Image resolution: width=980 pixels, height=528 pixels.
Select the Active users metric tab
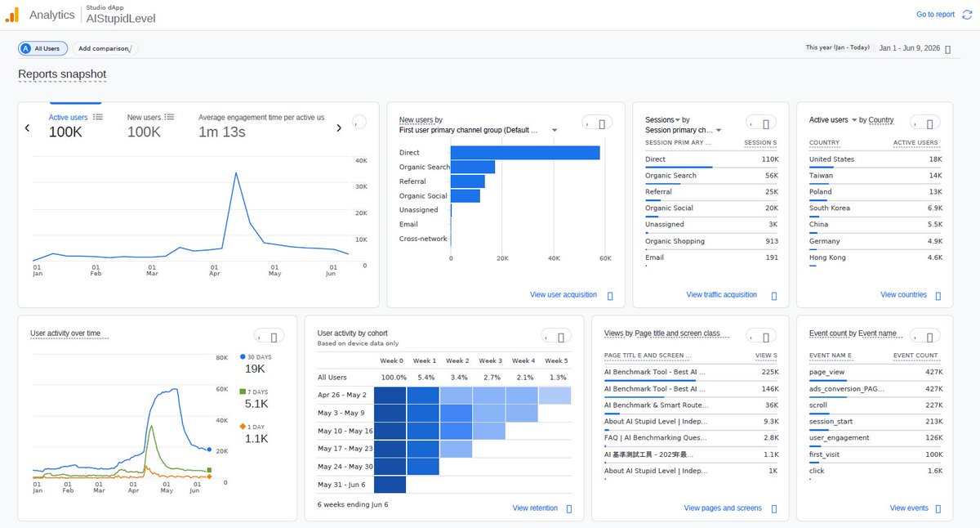pos(75,124)
